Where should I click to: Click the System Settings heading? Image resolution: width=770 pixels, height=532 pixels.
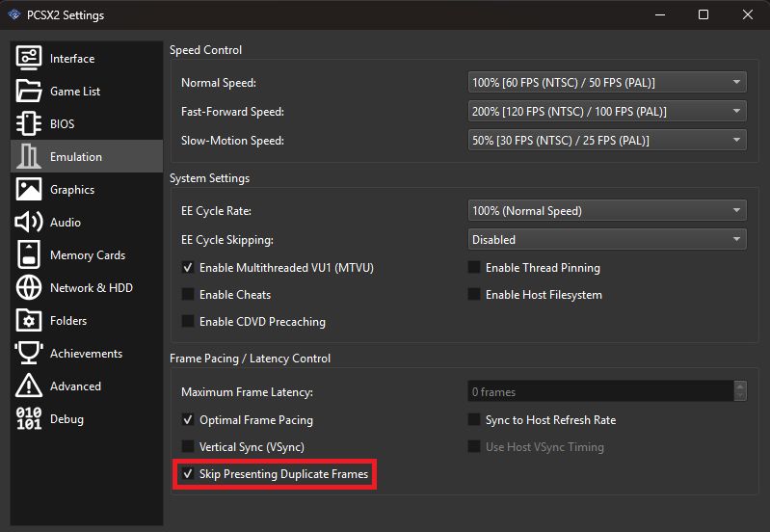[210, 178]
